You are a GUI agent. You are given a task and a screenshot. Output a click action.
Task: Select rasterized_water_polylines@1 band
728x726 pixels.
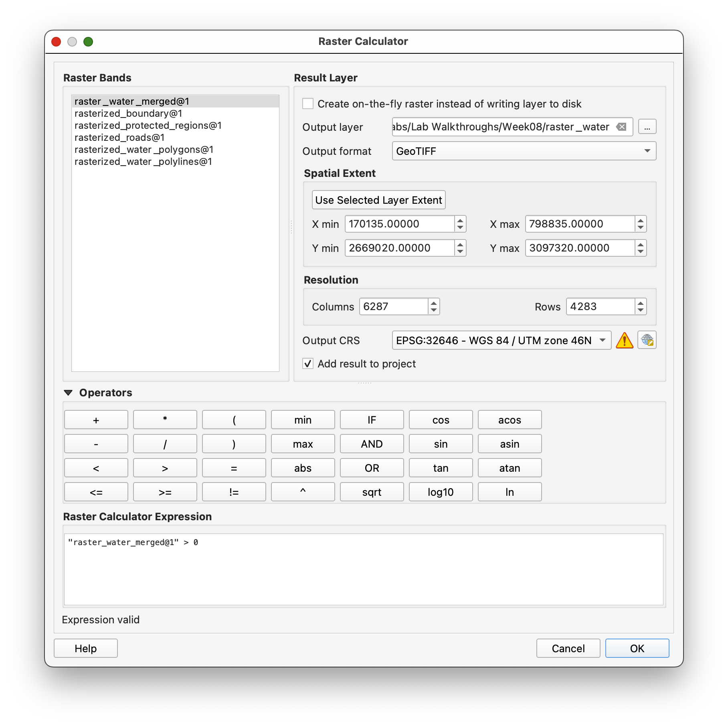(x=175, y=162)
